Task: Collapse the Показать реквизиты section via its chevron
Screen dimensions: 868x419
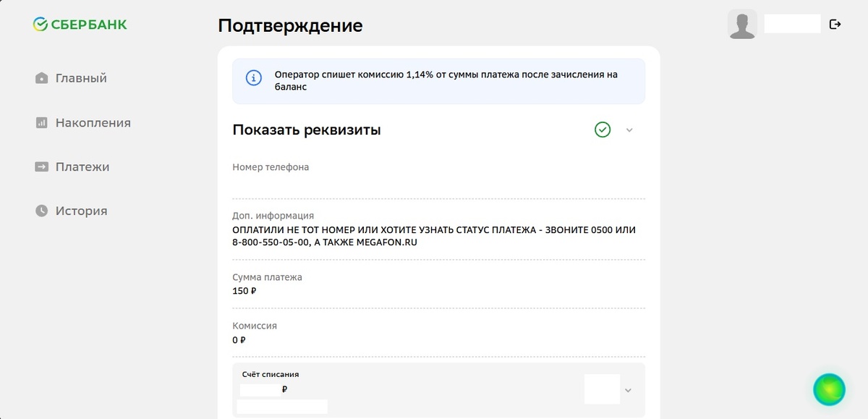Action: [x=629, y=130]
